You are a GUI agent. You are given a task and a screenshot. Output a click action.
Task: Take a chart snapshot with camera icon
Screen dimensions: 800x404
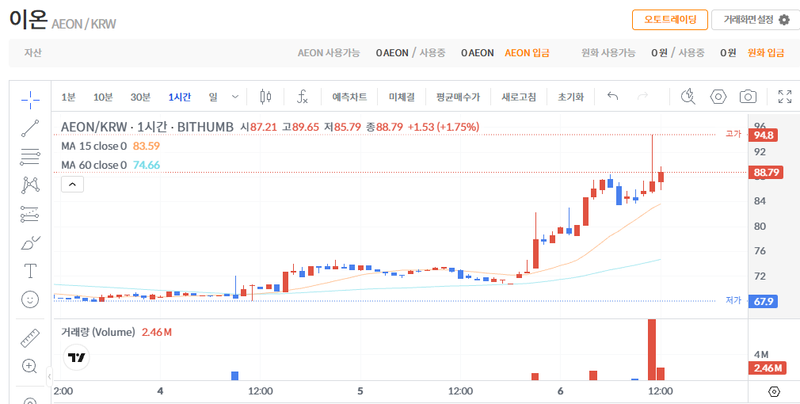point(748,96)
